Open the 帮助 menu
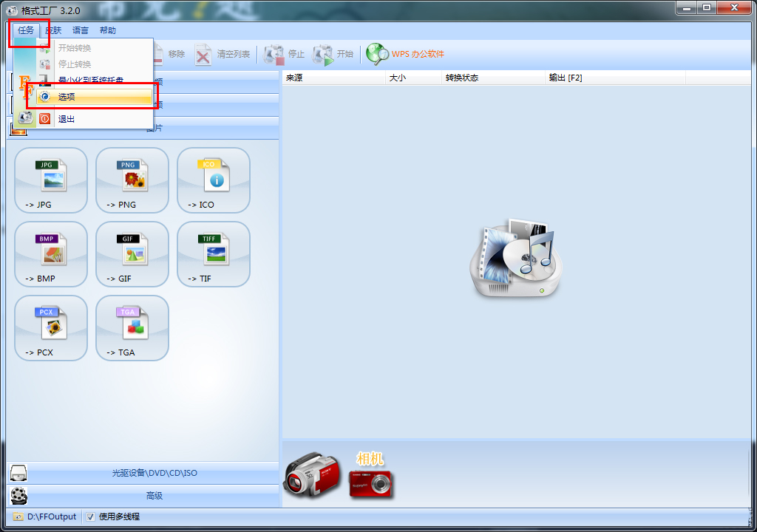Screen dimensions: 757x532 [108, 30]
